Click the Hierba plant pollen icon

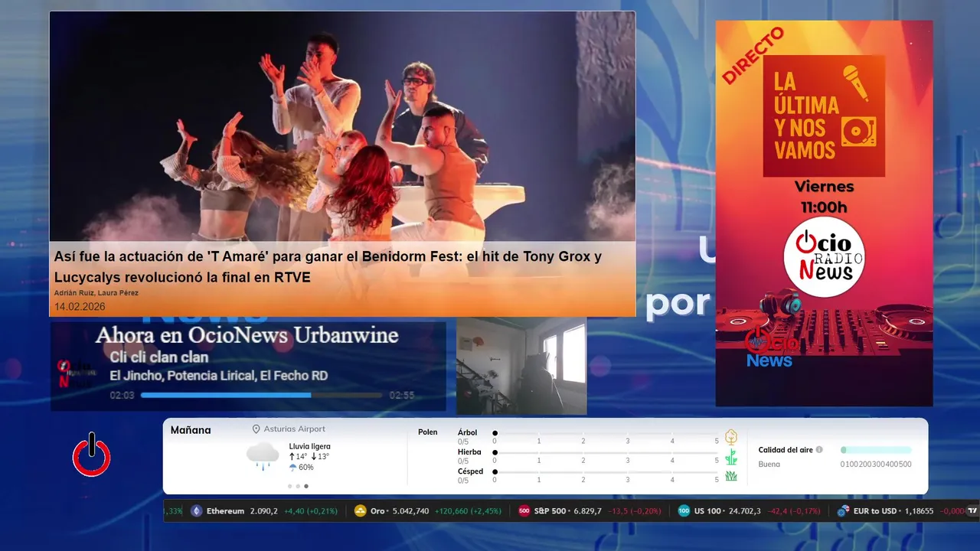point(731,457)
